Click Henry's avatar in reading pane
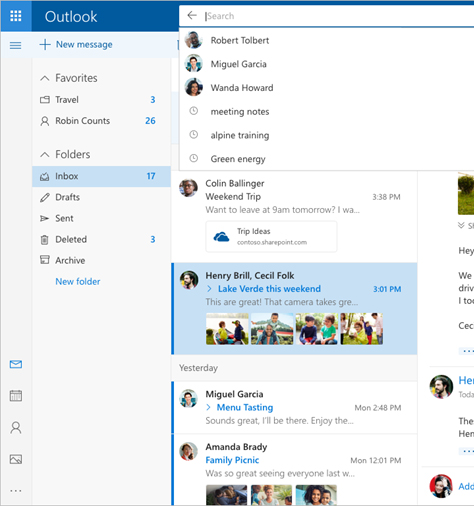The height and width of the screenshot is (506, 474). (x=441, y=387)
